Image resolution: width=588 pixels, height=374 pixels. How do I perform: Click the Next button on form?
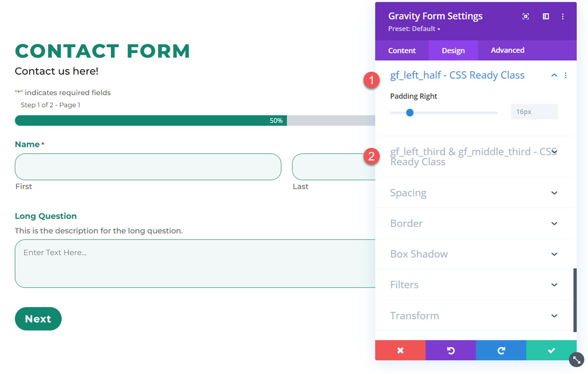(38, 319)
